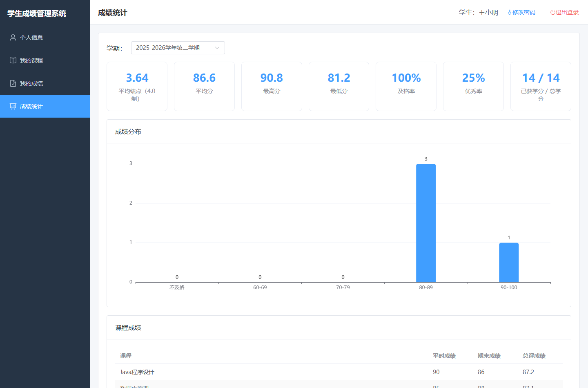Click the 60-69 axis label
This screenshot has height=388, width=588.
260,288
